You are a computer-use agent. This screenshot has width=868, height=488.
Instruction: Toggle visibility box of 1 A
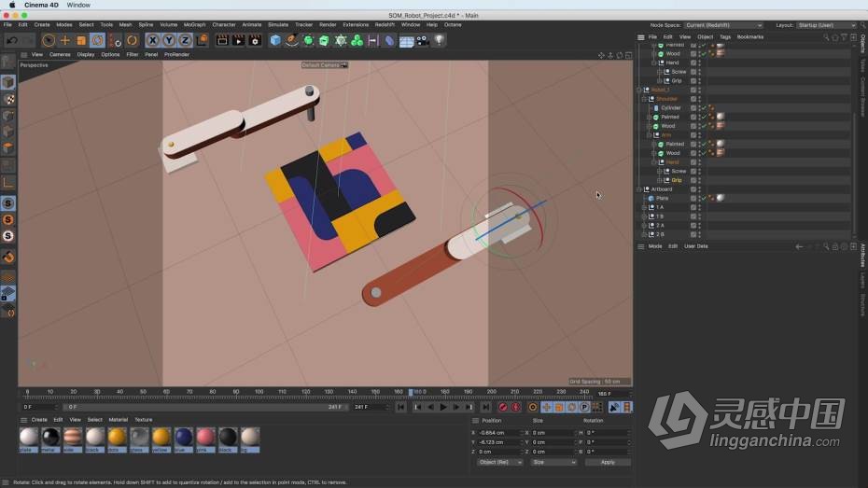click(x=693, y=207)
